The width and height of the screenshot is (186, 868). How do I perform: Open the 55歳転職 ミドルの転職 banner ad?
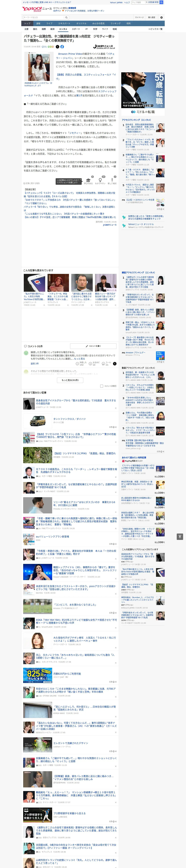(x=143, y=94)
